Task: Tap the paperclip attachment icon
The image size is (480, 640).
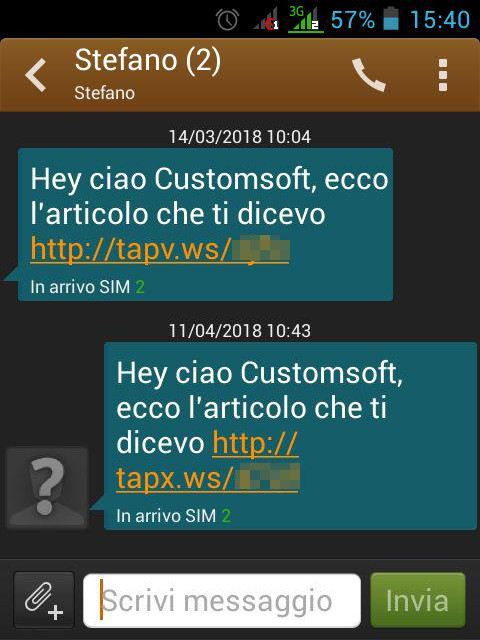Action: click(x=44, y=600)
